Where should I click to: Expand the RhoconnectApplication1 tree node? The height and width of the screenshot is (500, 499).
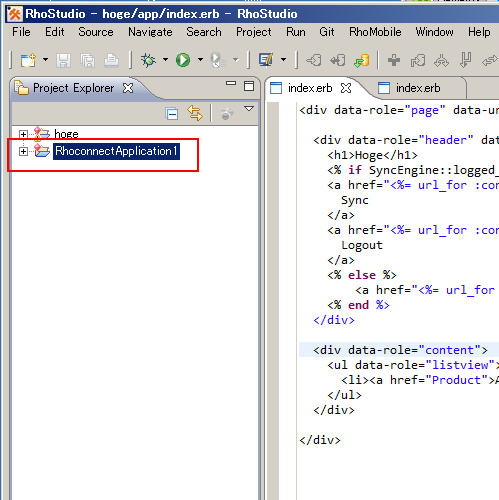23,152
